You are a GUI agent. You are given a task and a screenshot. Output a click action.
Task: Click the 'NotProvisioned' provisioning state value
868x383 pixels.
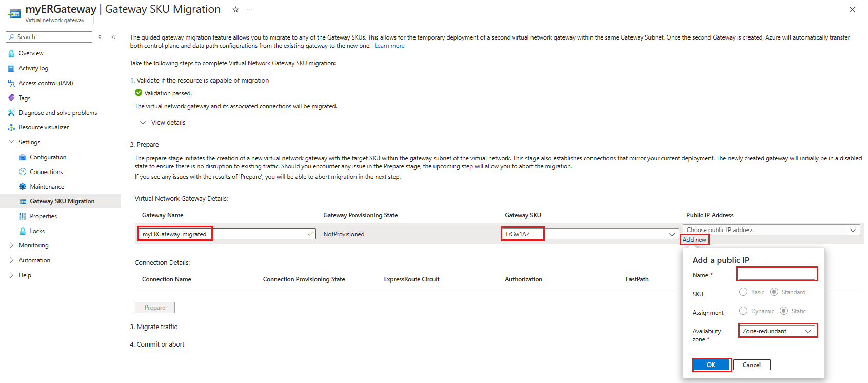tap(344, 234)
